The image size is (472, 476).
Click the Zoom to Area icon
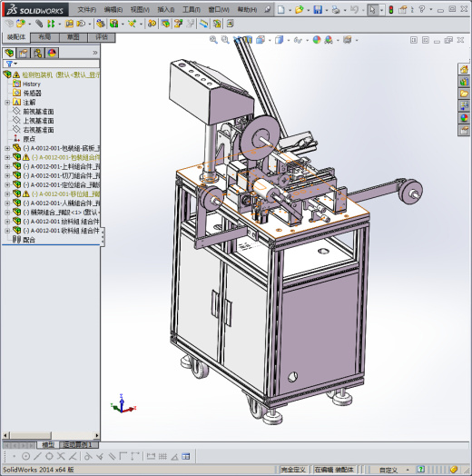click(225, 40)
